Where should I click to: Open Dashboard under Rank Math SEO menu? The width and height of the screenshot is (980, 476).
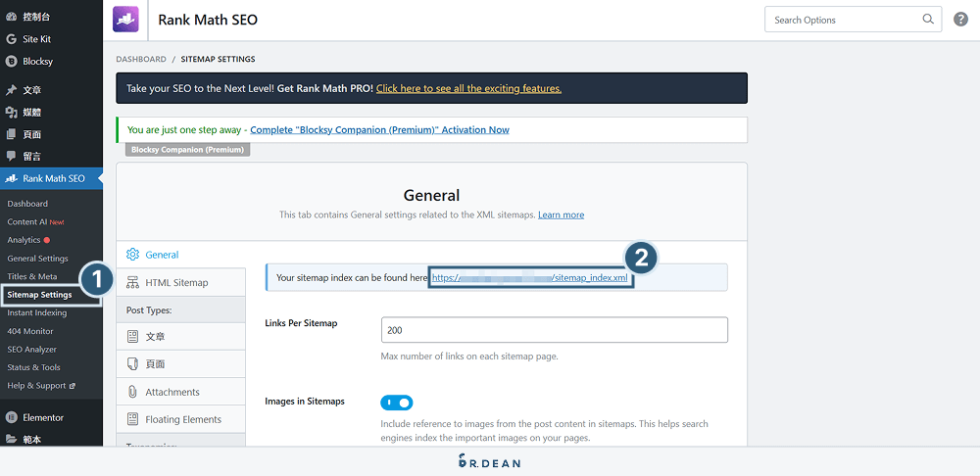click(x=27, y=204)
